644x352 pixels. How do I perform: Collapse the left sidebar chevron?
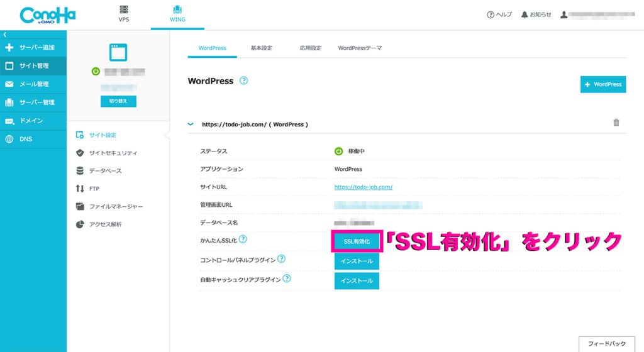[x=5, y=35]
